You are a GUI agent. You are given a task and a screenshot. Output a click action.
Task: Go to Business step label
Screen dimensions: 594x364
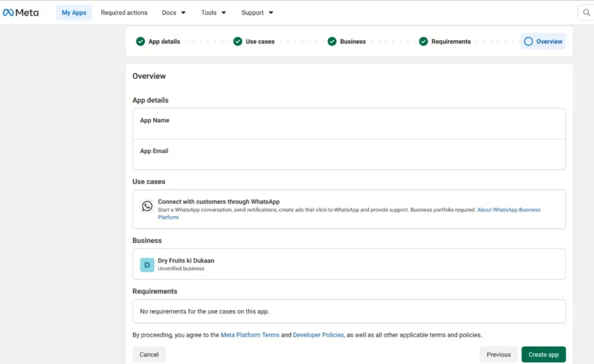click(x=353, y=42)
